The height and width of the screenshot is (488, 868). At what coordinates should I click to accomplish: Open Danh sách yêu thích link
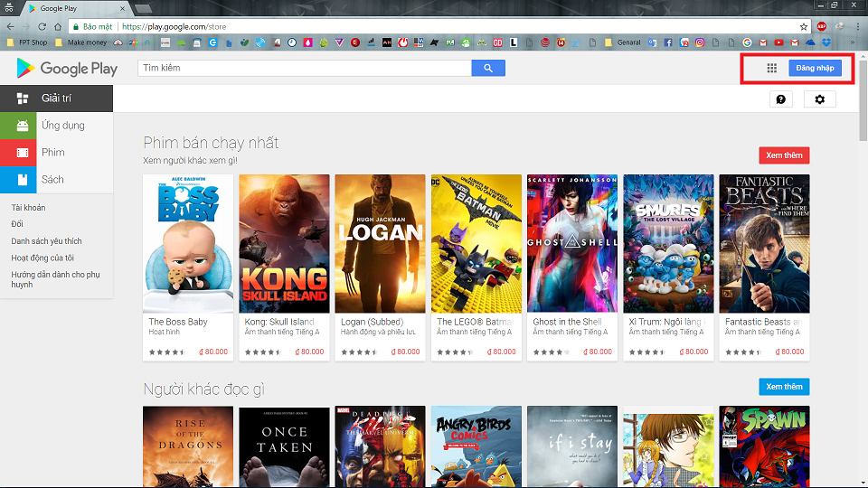coord(46,241)
